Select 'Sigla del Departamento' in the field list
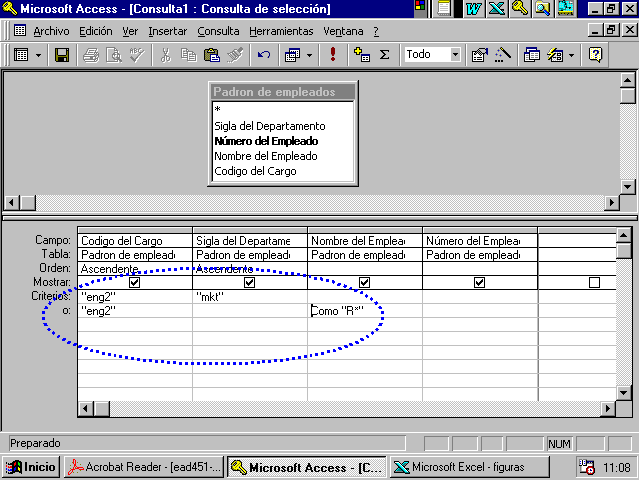639x480 pixels. click(x=283, y=126)
